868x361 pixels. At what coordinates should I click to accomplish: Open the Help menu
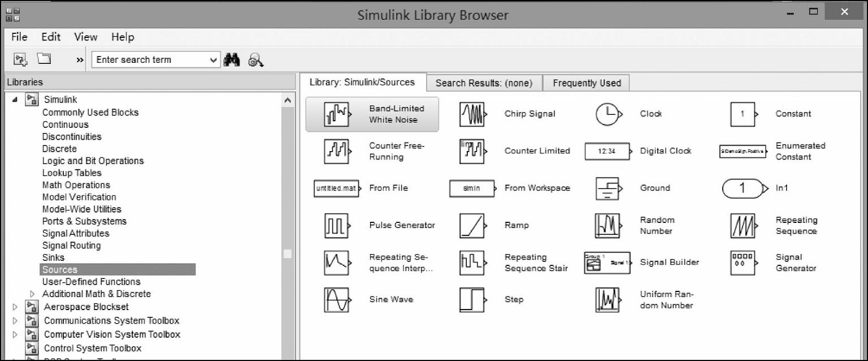(123, 37)
